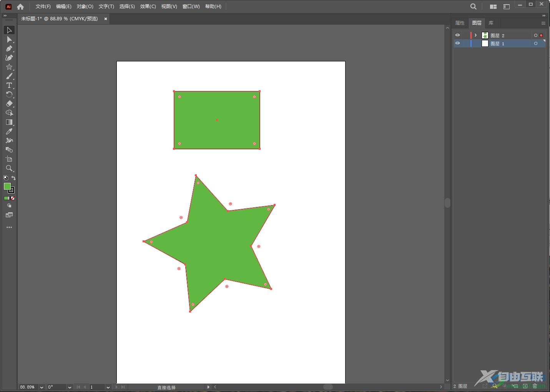Click the green Fill color swatch
This screenshot has height=392, width=550.
click(x=7, y=186)
